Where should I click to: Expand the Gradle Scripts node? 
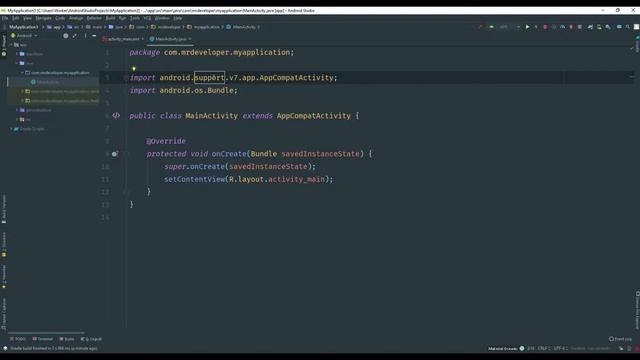(x=11, y=129)
